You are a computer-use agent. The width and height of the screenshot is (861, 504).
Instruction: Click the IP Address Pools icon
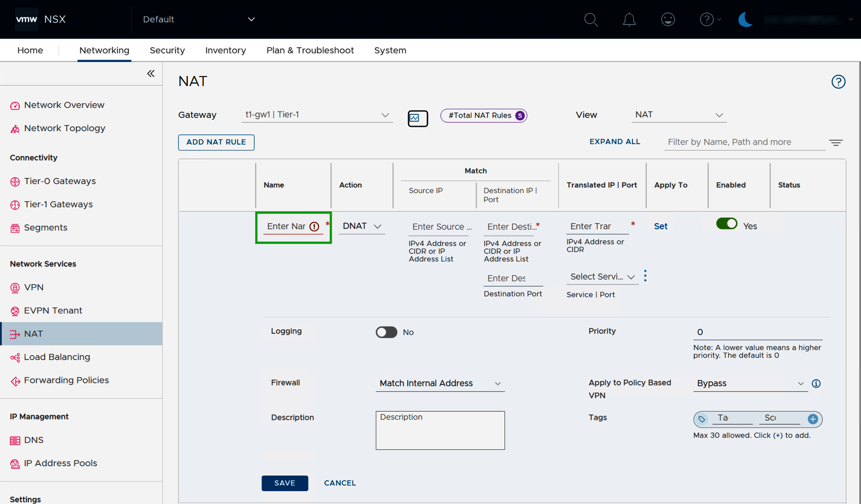click(x=15, y=464)
